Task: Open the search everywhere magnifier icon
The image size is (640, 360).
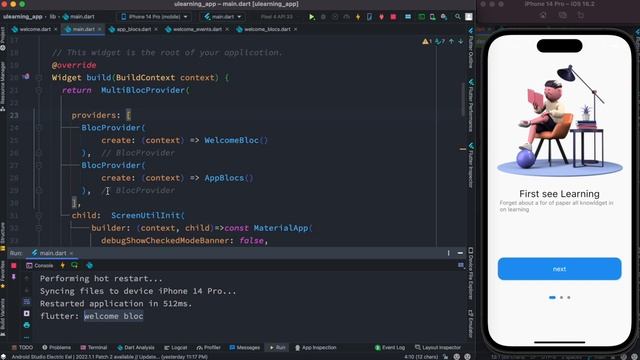Action: (458, 17)
